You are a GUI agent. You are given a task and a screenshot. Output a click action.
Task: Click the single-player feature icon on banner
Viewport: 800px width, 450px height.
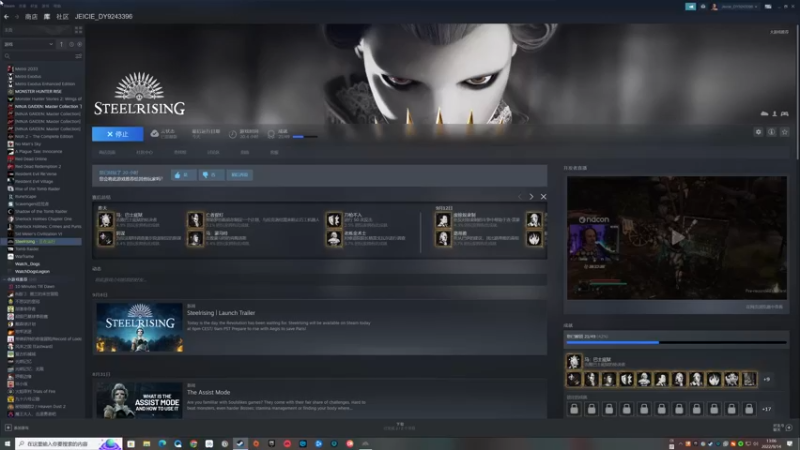(774, 114)
